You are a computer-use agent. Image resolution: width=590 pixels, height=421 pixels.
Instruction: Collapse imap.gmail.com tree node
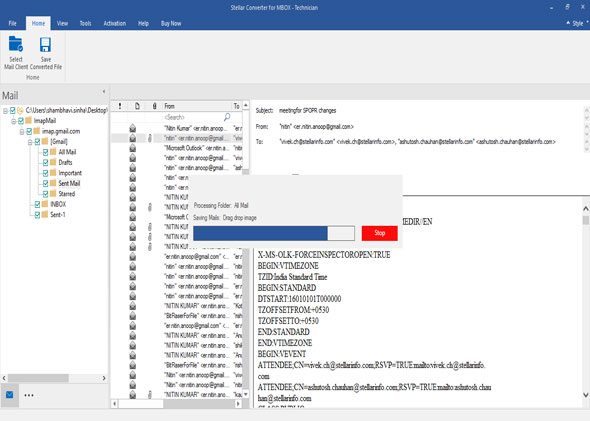coord(22,132)
